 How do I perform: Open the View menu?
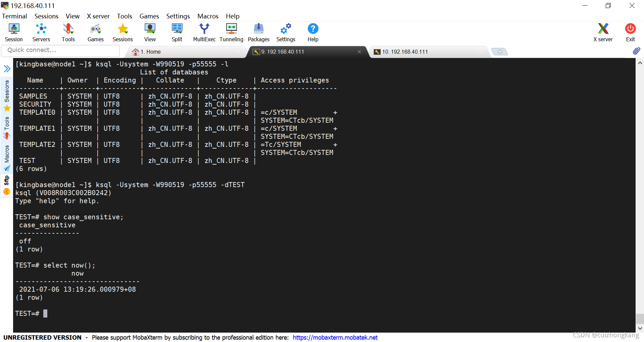[72, 16]
